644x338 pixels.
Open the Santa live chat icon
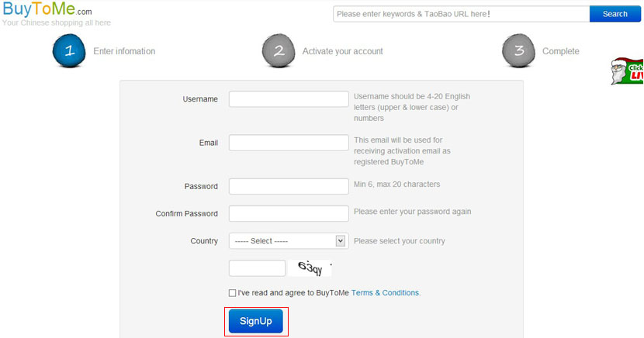627,71
